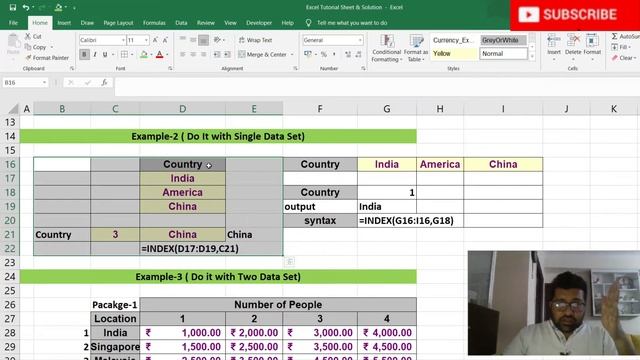Center text horizontally
640x360 pixels.
point(193,54)
